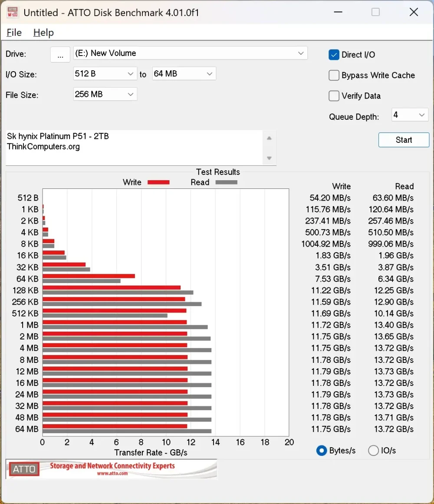Click description scrollbar down arrow
434x504 pixels.
269,158
